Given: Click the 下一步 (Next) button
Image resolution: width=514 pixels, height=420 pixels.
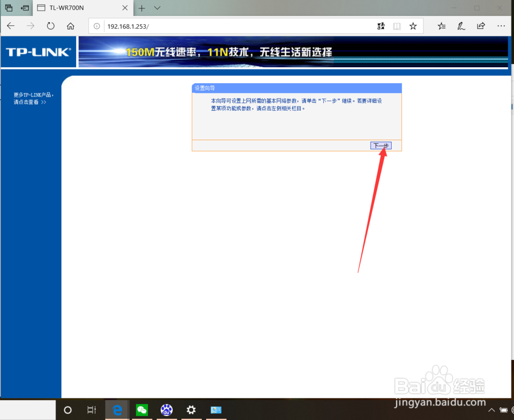Looking at the screenshot, I should coord(380,146).
